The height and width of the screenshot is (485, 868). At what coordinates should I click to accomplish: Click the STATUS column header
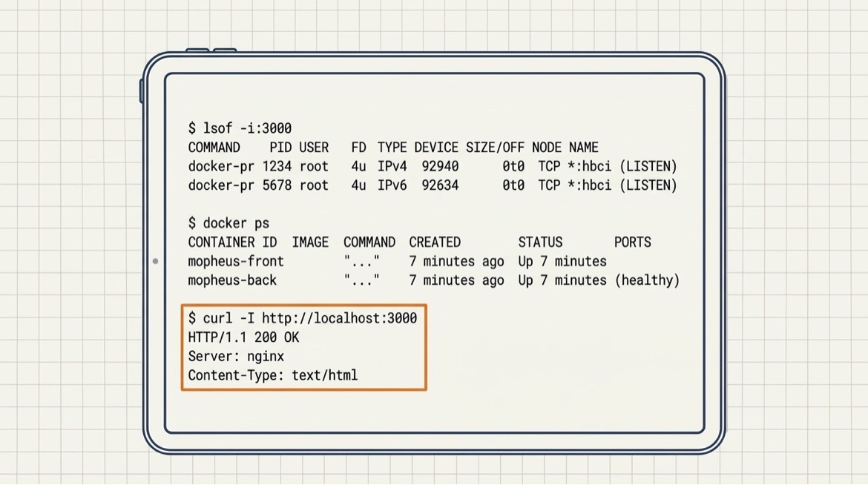pos(540,242)
